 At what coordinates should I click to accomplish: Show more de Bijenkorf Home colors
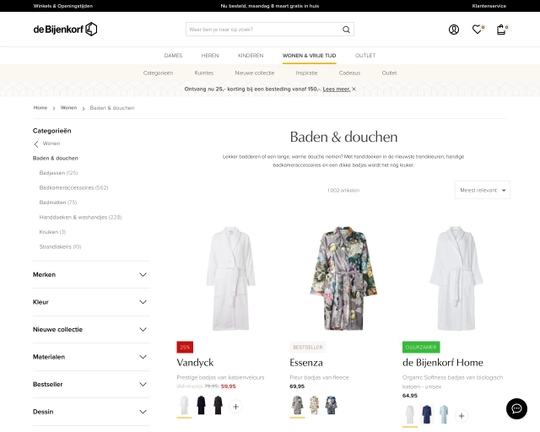[461, 415]
